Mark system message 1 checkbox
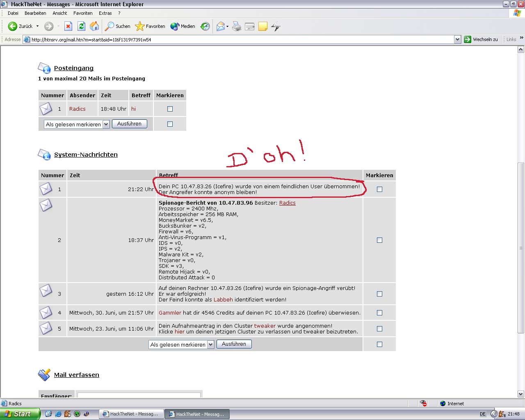The image size is (525, 420). coord(379,189)
